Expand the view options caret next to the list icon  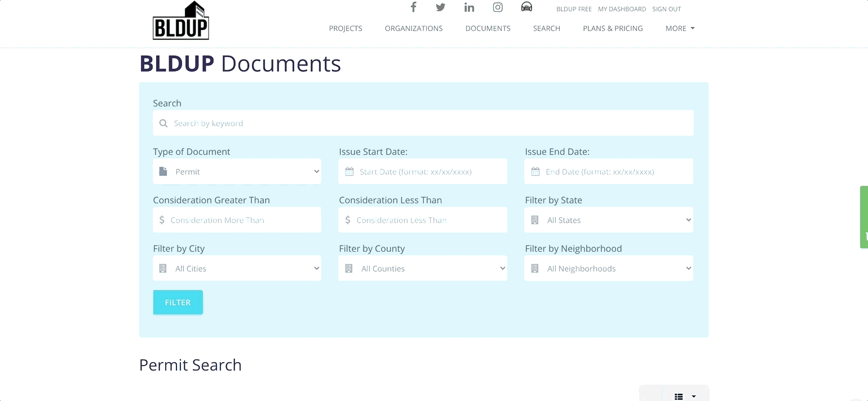(694, 396)
